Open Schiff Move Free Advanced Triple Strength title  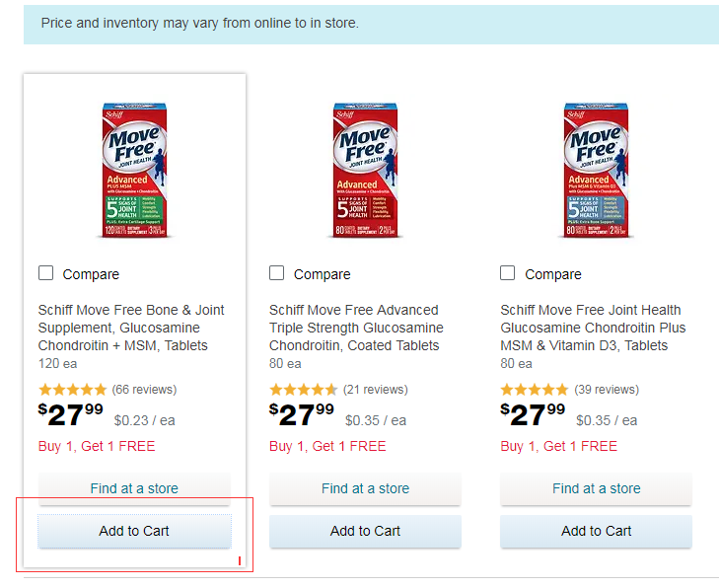pos(356,328)
